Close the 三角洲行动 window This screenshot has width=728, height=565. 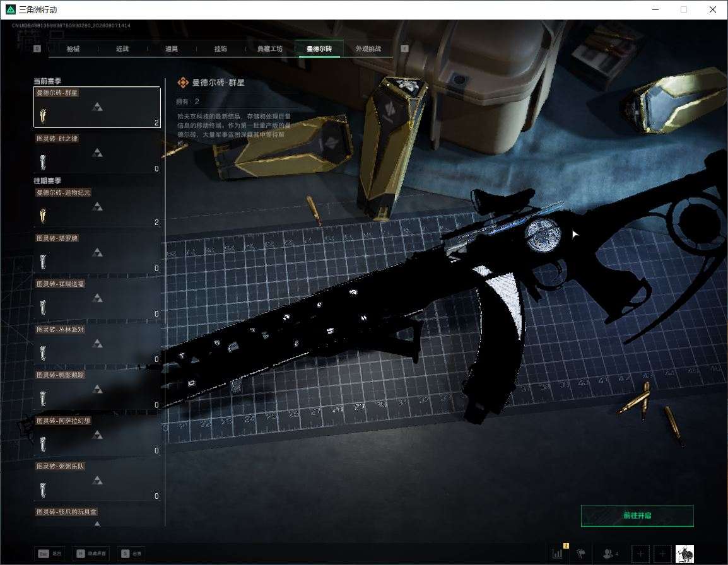click(x=713, y=9)
